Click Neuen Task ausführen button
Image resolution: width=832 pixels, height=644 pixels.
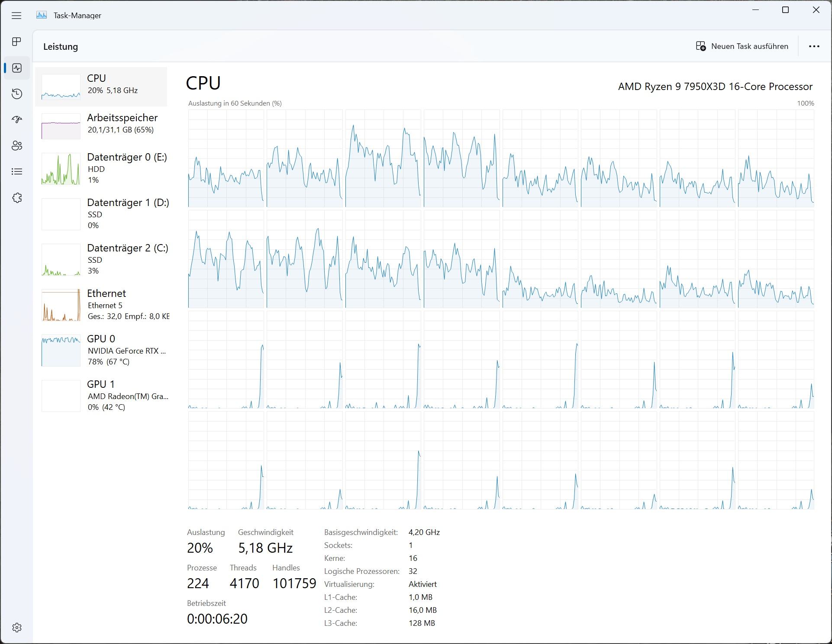pyautogui.click(x=742, y=46)
